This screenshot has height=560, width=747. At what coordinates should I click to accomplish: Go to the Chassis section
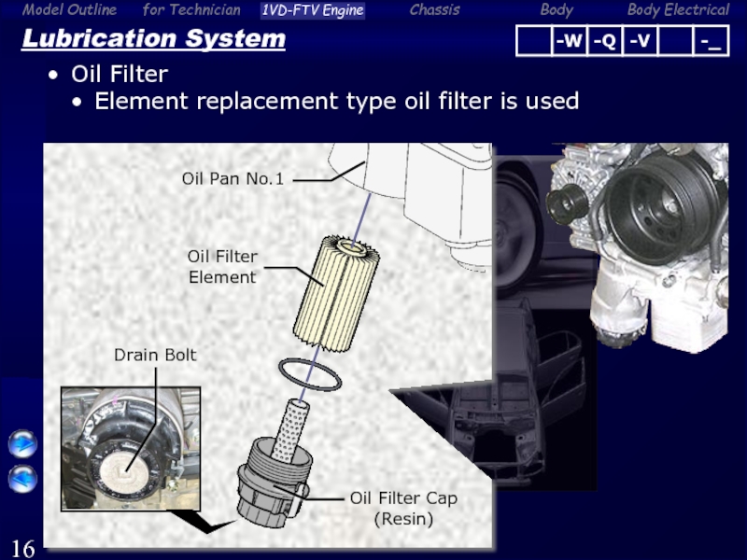tap(434, 9)
